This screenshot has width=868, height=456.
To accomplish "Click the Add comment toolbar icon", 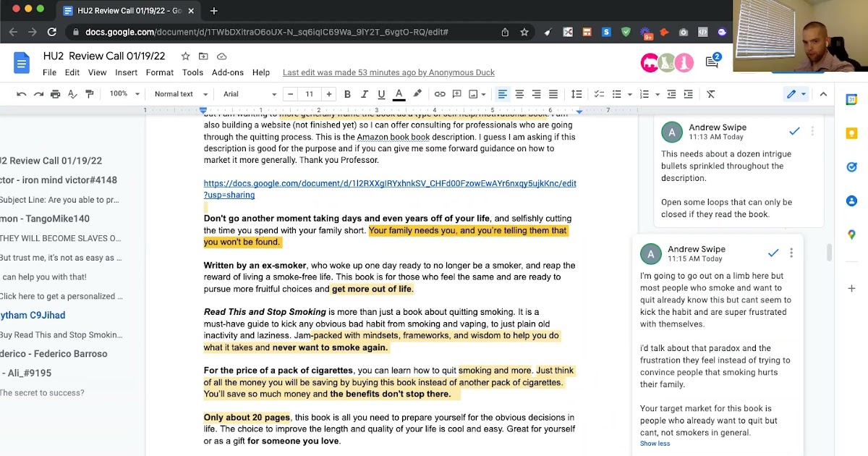I will 456,94.
